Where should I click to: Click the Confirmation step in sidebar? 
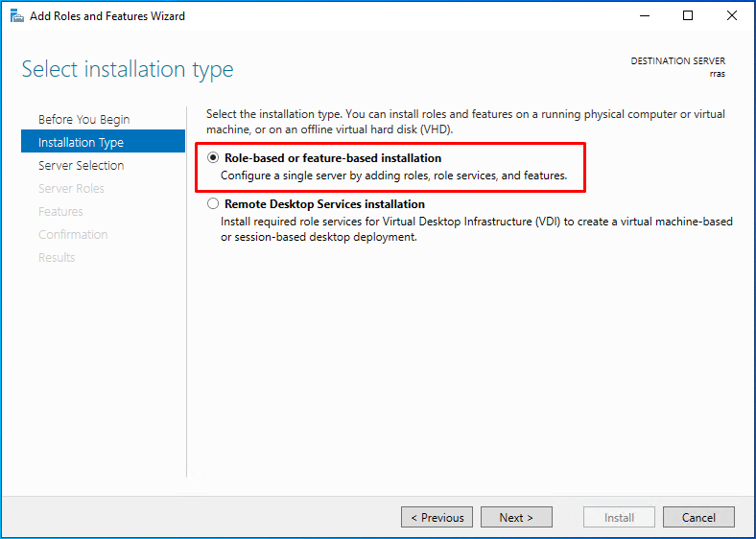point(73,235)
